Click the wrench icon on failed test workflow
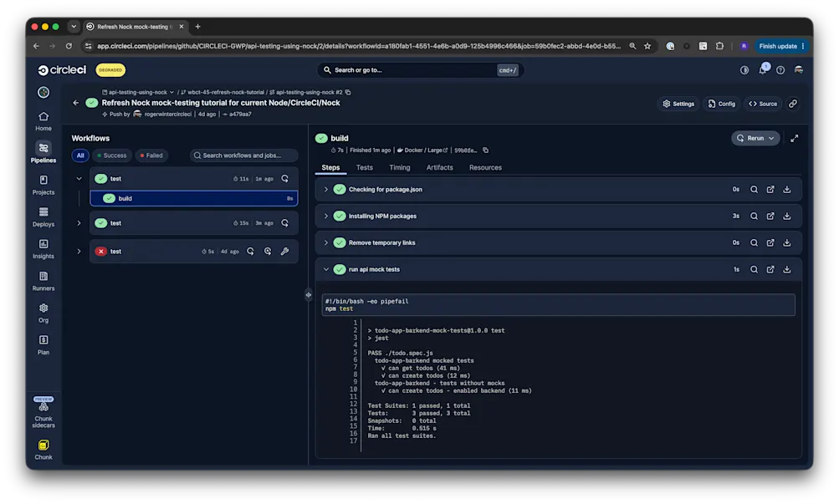The height and width of the screenshot is (504, 839). click(284, 252)
